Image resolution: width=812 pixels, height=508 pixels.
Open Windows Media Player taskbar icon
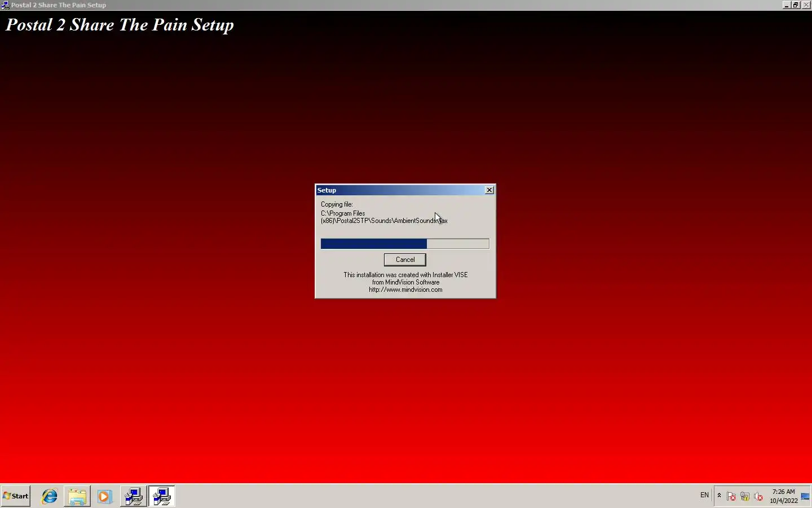pos(104,496)
